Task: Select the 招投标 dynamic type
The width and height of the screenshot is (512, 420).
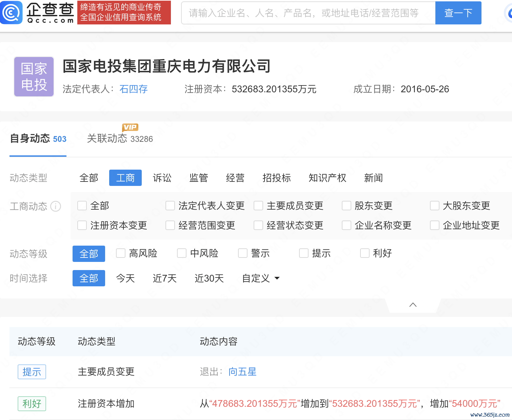Action: [x=277, y=178]
